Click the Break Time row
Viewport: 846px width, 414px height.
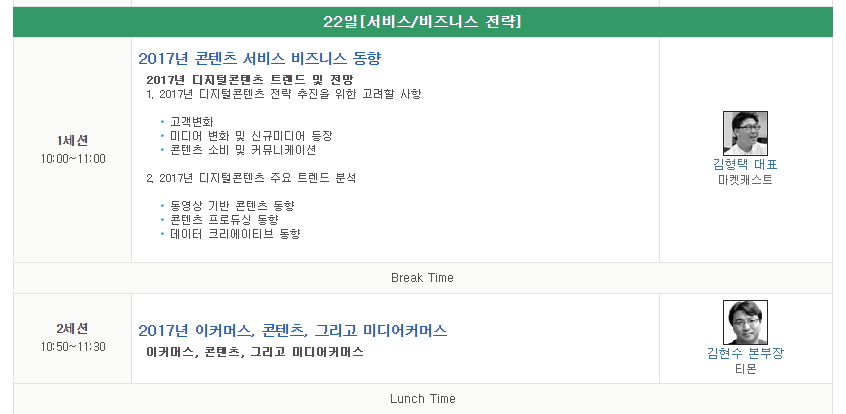click(422, 278)
